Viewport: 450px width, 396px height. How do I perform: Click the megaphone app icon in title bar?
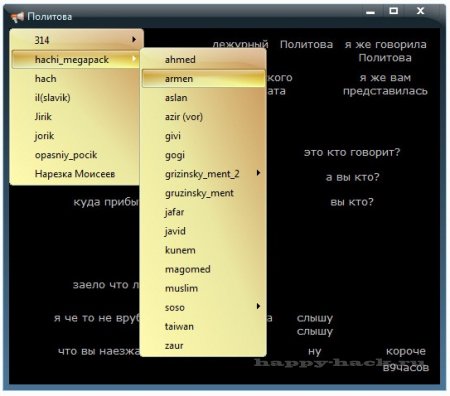click(17, 16)
